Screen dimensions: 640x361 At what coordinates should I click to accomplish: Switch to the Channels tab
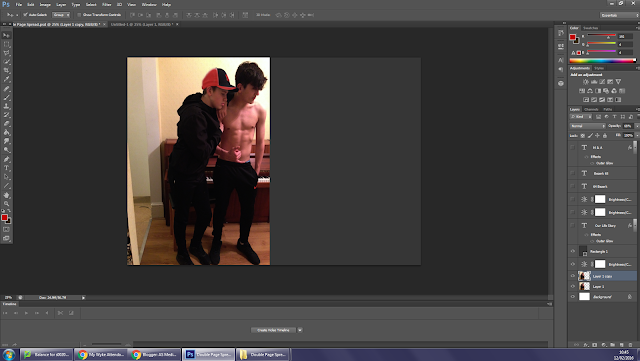coord(591,109)
